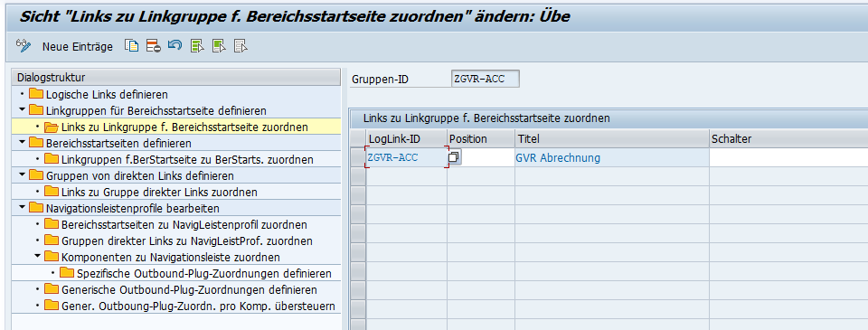Select Gruppen von direkten Links definieren label
Viewport: 868px width, 330px height.
point(140,176)
